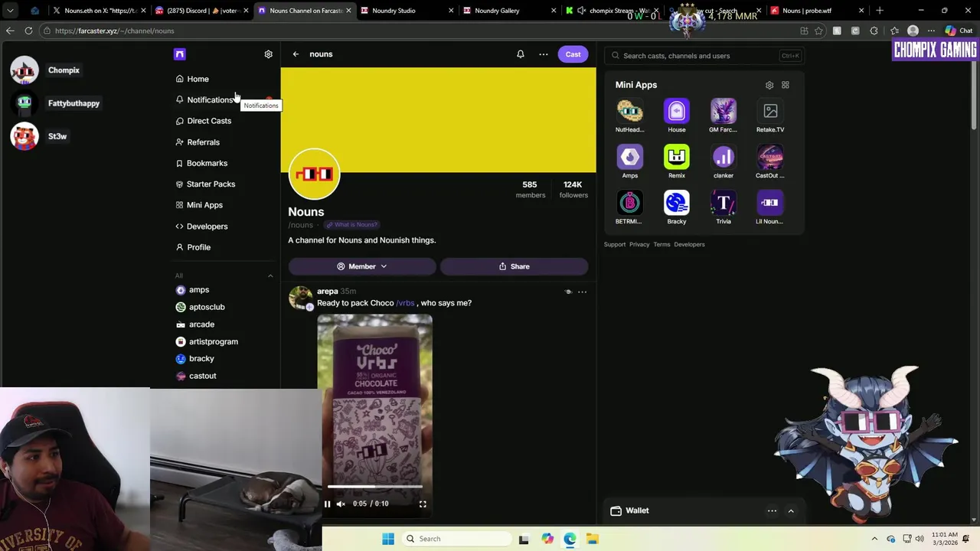Open Windows Start menu
The height and width of the screenshot is (551, 980).
point(388,539)
